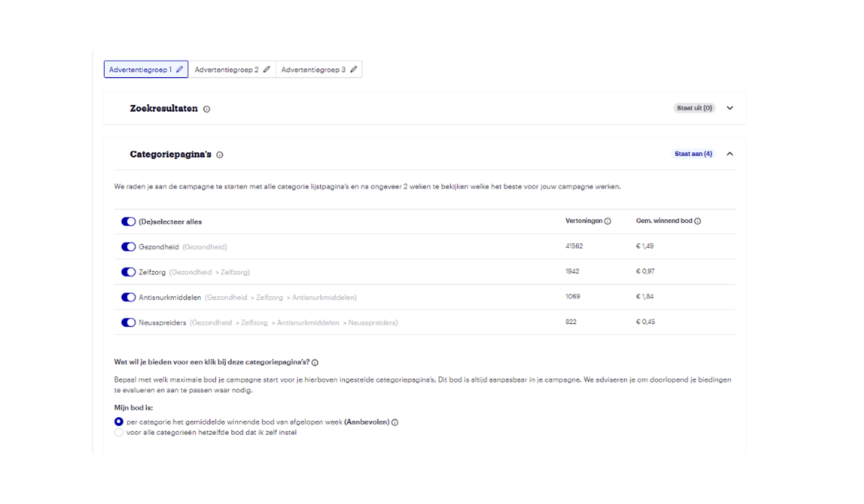The image size is (864, 504).
Task: Open the Vertoningen column info icon
Action: 609,220
